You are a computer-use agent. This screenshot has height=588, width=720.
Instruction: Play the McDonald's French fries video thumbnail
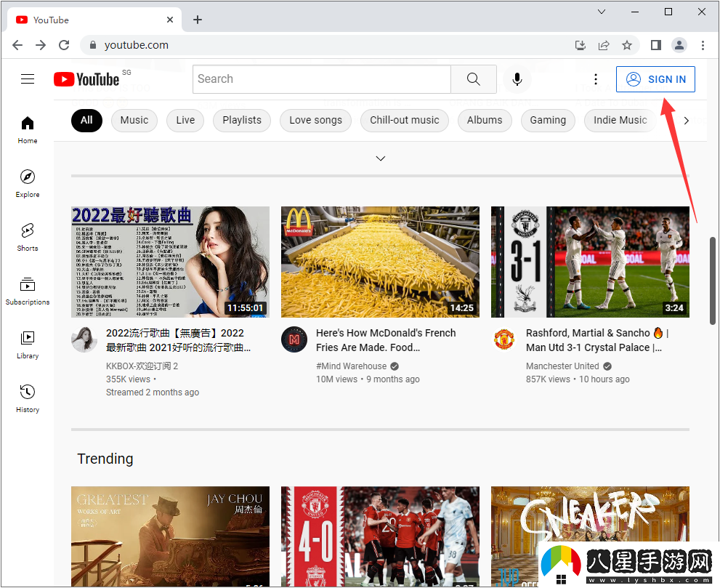point(380,262)
